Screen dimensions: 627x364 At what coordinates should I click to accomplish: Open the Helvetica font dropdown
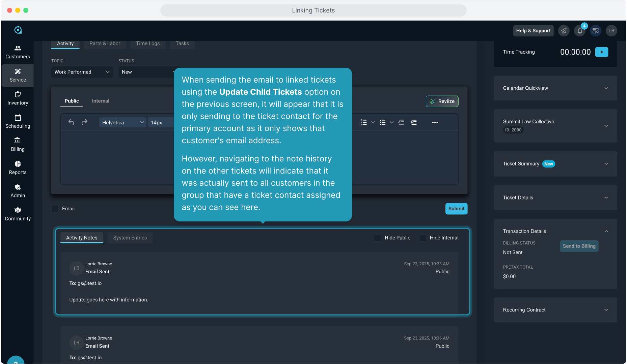pyautogui.click(x=122, y=122)
